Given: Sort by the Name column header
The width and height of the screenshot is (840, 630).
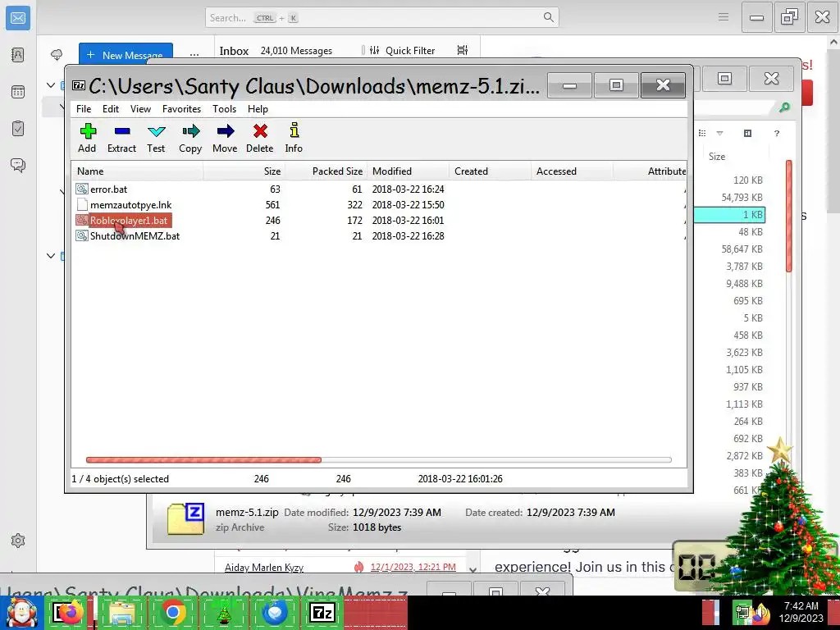Looking at the screenshot, I should (137, 171).
